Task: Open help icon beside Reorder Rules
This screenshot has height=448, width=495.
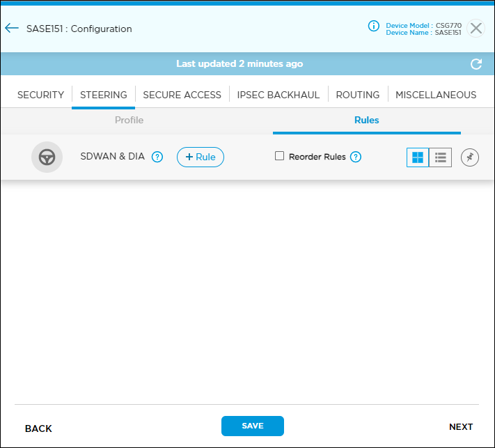Action: click(x=356, y=157)
